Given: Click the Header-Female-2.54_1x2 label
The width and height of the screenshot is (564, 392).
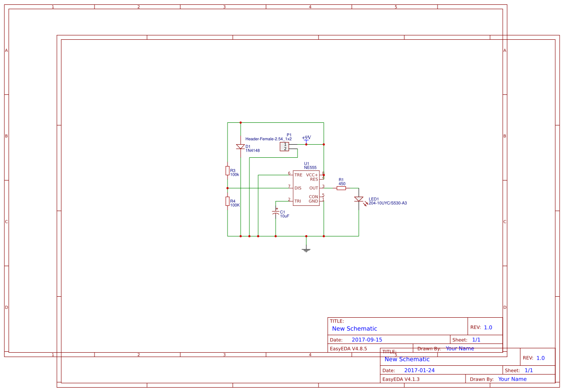Looking at the screenshot, I should [268, 139].
